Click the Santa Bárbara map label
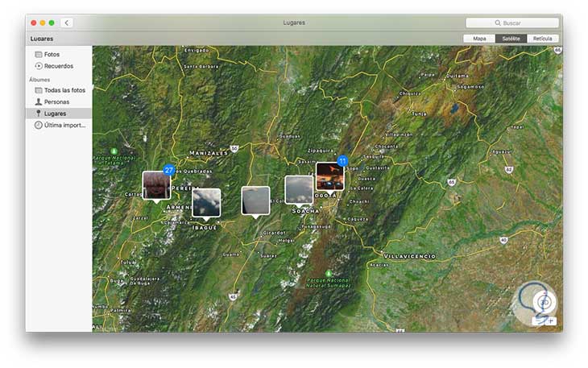The width and height of the screenshot is (588, 368). pyautogui.click(x=201, y=66)
